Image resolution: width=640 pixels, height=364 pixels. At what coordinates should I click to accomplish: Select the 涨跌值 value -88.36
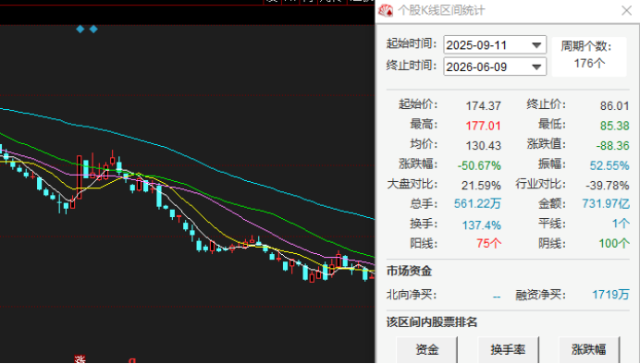[x=612, y=146]
